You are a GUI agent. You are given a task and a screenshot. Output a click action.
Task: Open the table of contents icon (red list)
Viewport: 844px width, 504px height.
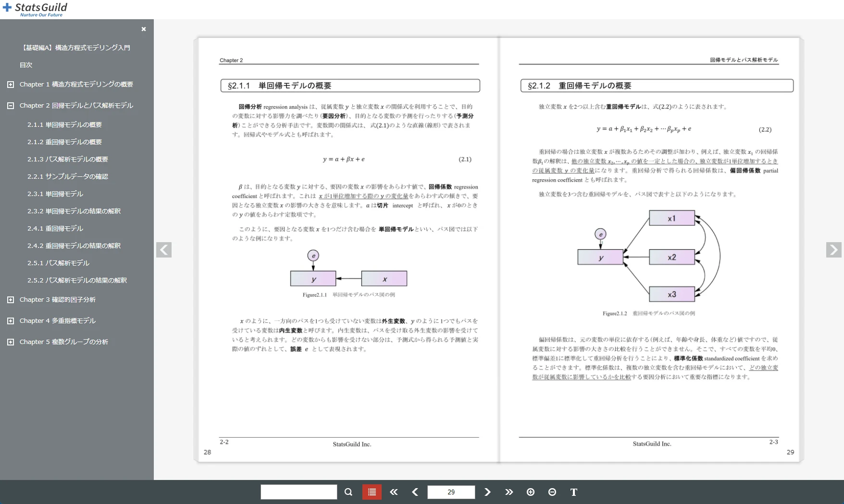tap(371, 492)
